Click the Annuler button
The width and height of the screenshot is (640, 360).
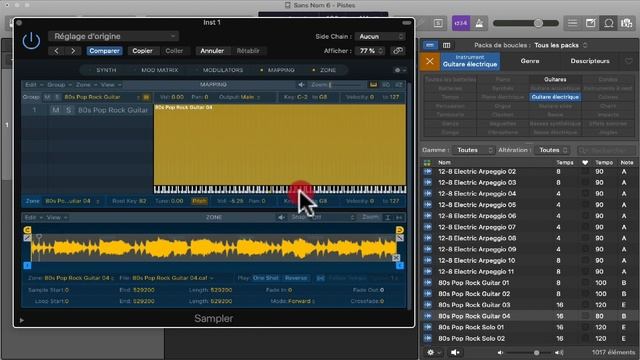[212, 51]
